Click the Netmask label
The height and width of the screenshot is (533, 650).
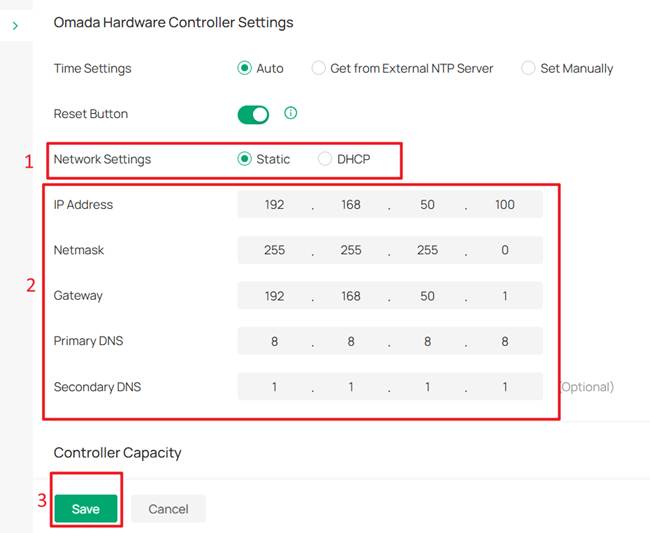79,250
